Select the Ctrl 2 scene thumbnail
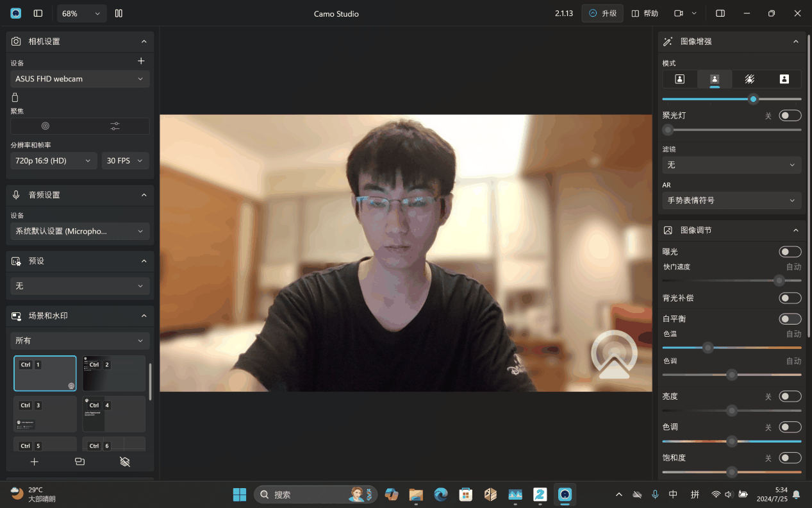Image resolution: width=812 pixels, height=508 pixels. pyautogui.click(x=113, y=373)
